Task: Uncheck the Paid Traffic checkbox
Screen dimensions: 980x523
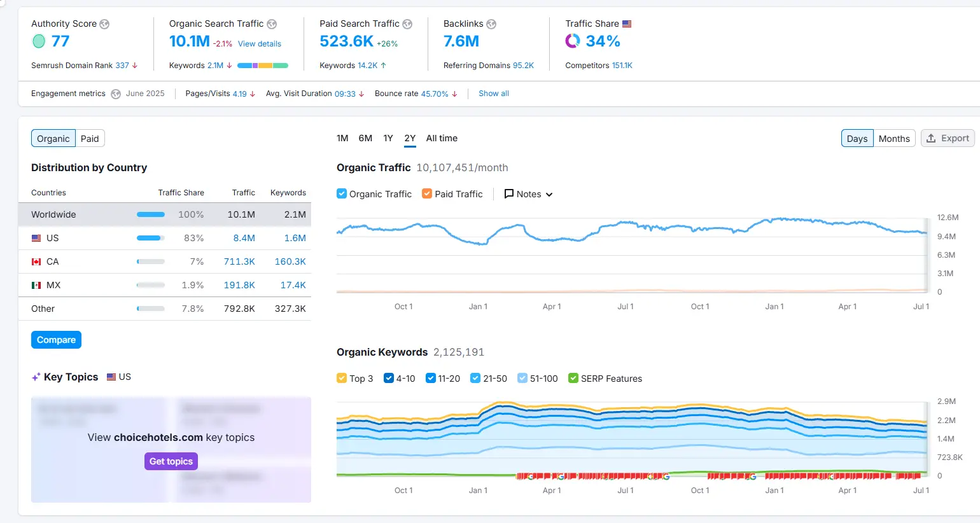Action: 426,194
